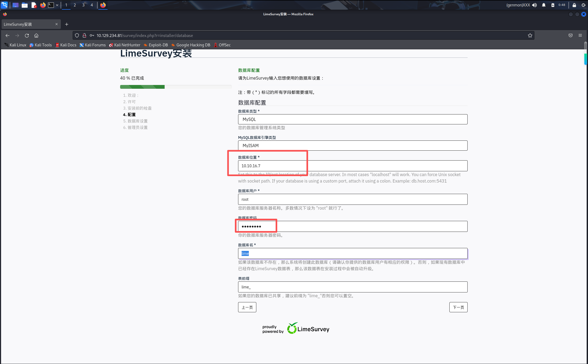Open the Exploit-DB bookmark
Screen dimensions: 588x364
[x=158, y=45]
